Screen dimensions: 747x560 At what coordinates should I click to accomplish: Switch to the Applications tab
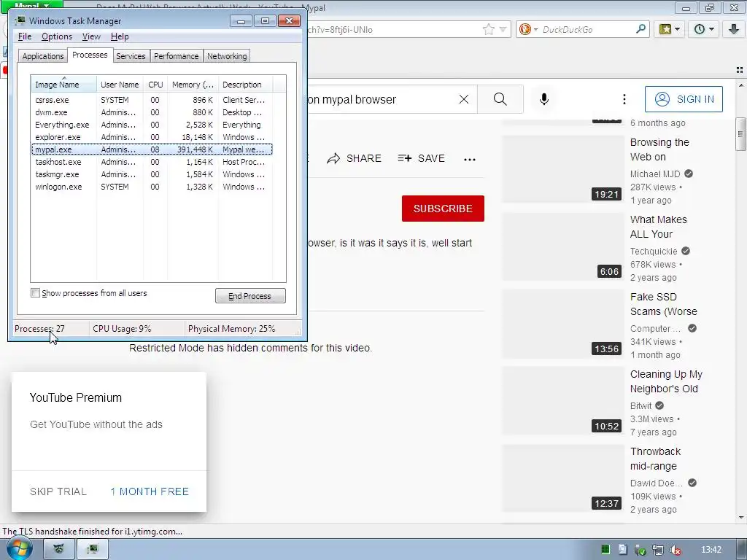coord(43,56)
